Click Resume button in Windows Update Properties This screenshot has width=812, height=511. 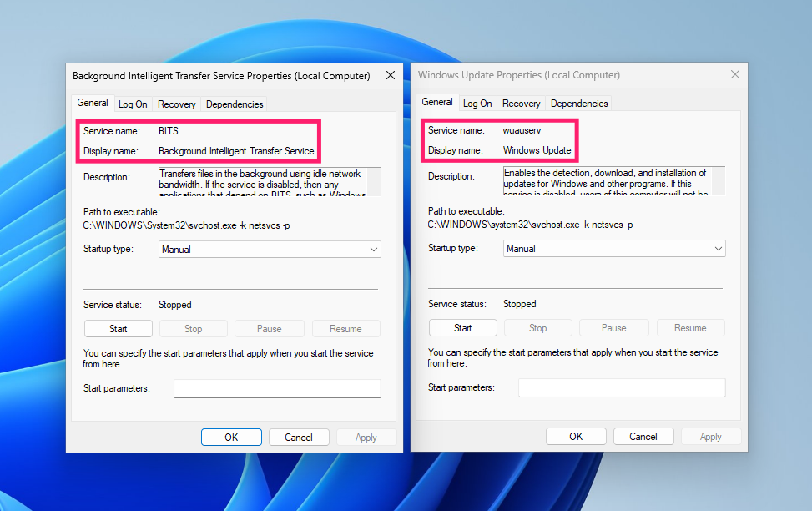[690, 328]
